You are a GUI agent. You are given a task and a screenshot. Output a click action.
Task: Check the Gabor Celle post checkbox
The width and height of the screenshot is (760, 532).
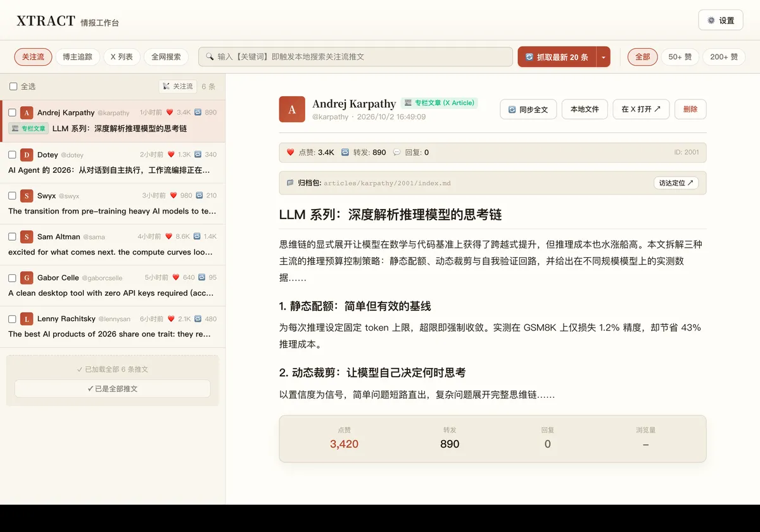12,277
